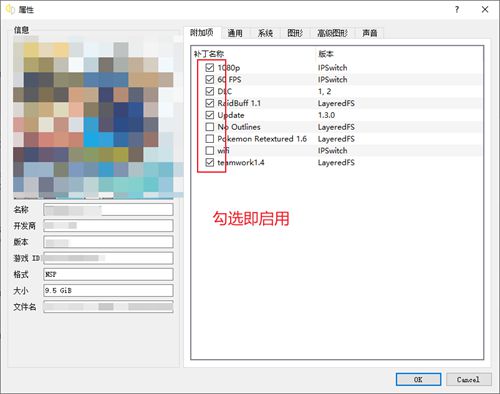Click the OK button
The image size is (500, 394).
click(x=418, y=379)
